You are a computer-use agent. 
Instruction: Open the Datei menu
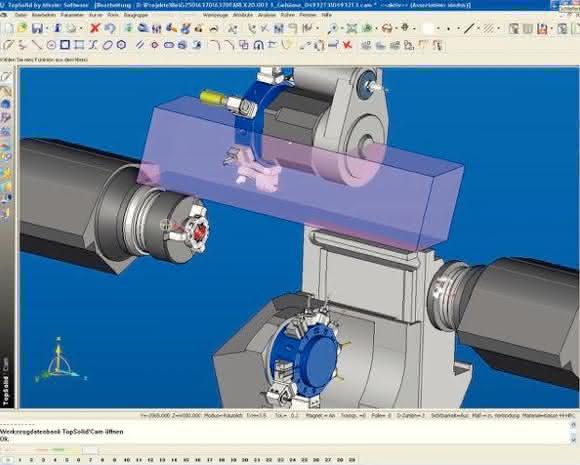click(21, 15)
